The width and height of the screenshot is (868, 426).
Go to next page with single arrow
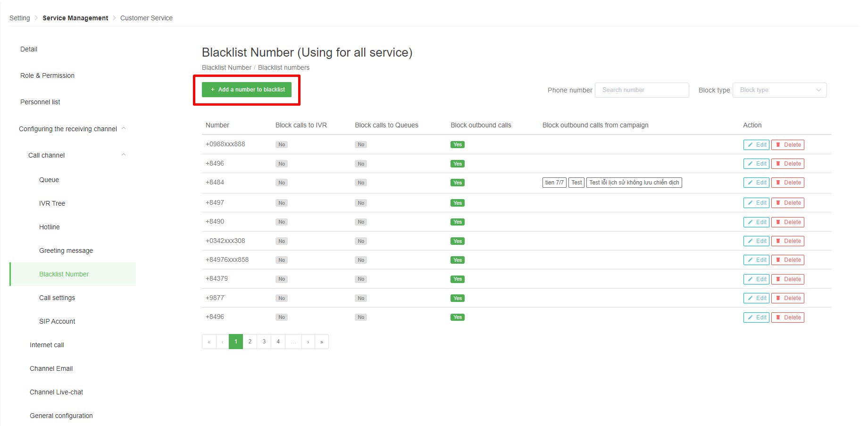pos(308,342)
